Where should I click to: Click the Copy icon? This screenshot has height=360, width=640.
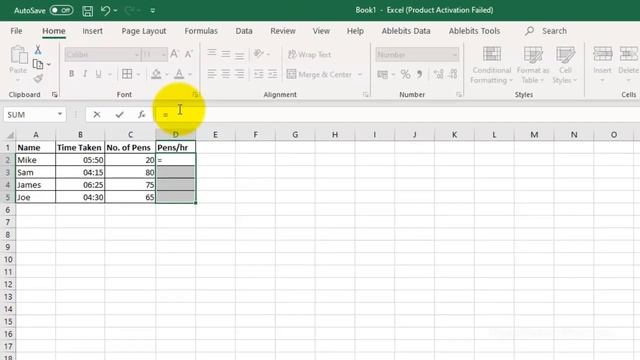click(38, 64)
